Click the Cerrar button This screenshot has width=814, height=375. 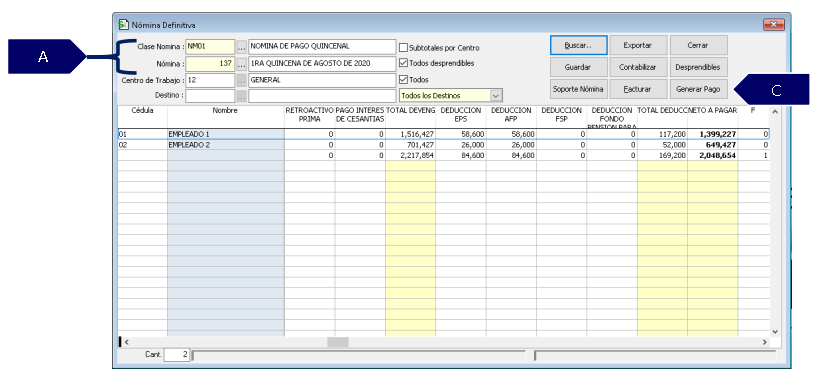point(698,45)
